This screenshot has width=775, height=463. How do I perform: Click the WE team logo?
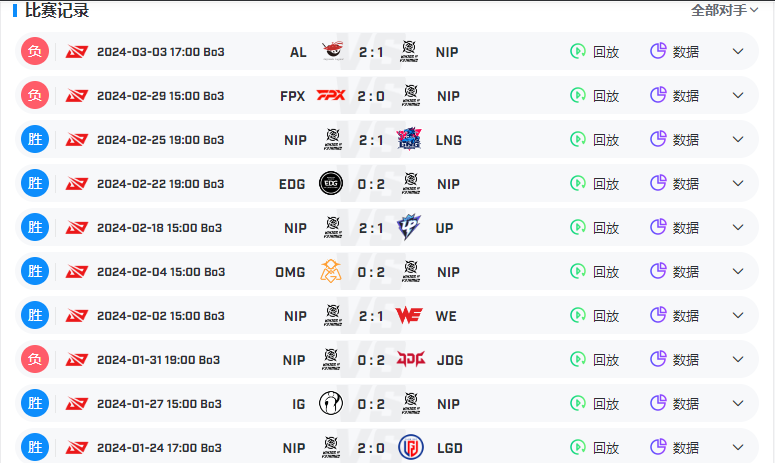pyautogui.click(x=409, y=315)
